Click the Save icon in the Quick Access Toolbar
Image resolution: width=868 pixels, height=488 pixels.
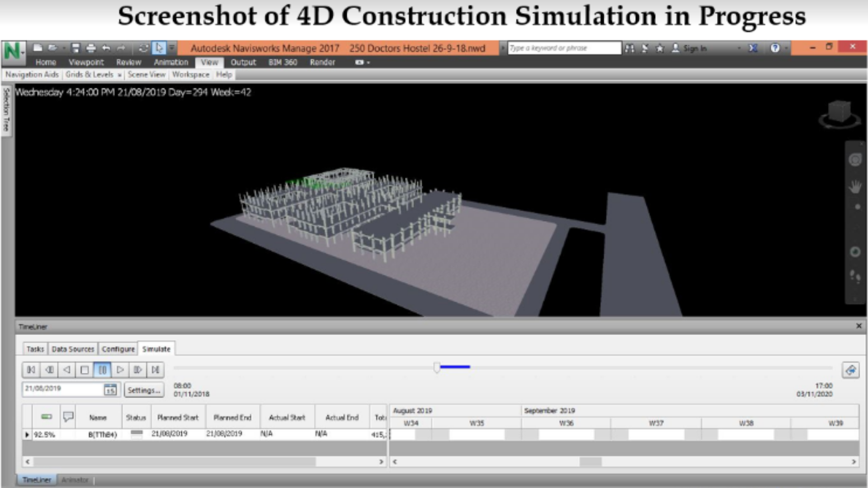click(x=75, y=47)
